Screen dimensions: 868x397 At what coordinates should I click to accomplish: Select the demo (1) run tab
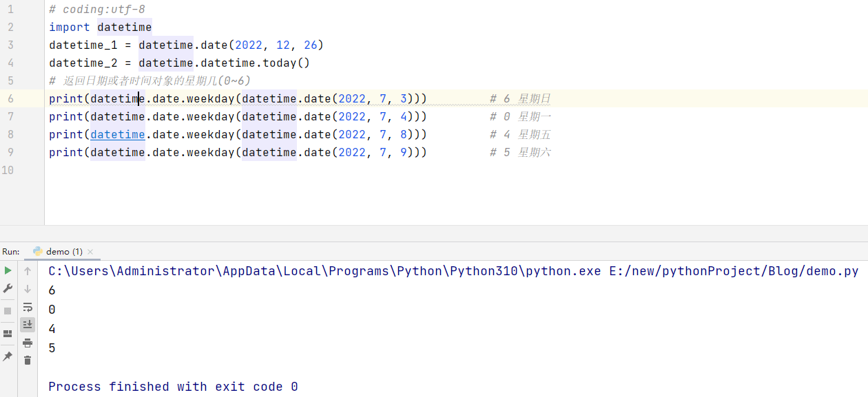pyautogui.click(x=58, y=252)
